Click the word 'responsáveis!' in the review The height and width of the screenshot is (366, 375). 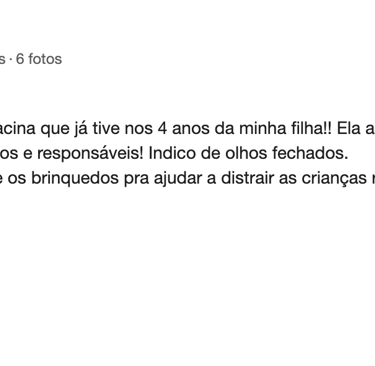90,154
